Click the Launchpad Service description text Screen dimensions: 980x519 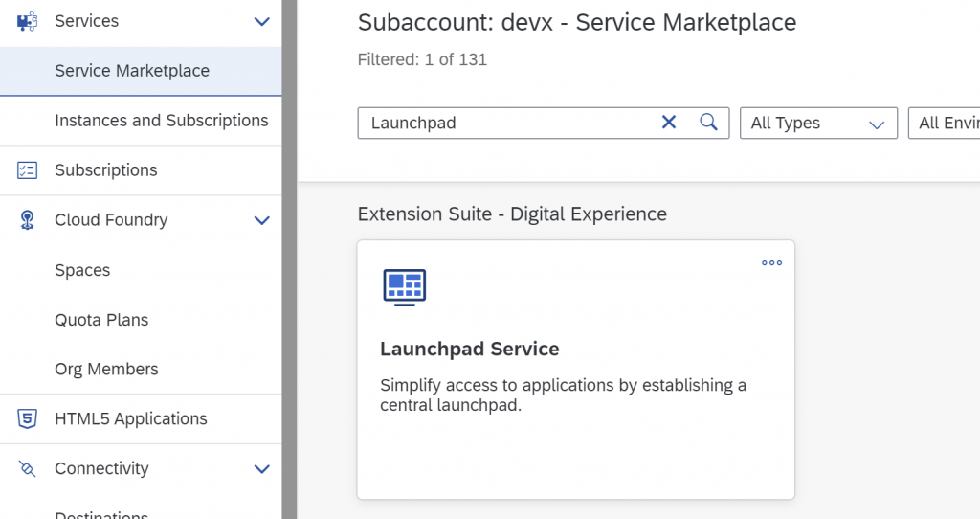[x=563, y=395]
